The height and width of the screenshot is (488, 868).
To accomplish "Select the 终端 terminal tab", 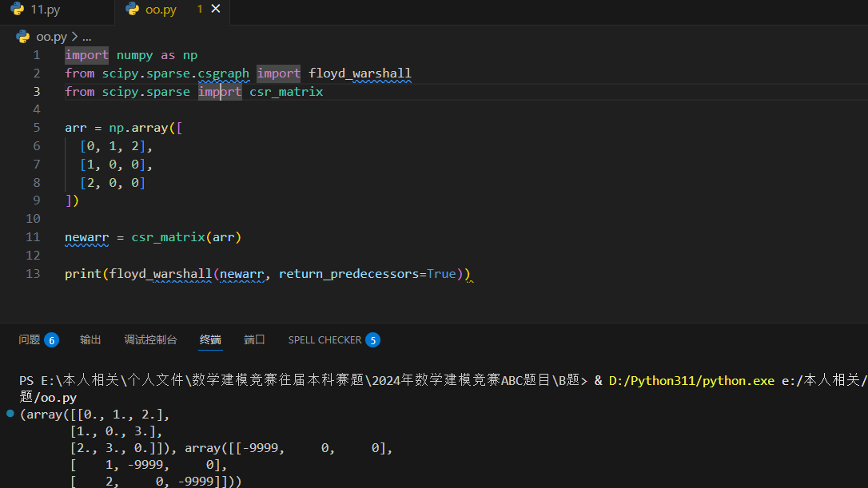I will coord(210,339).
